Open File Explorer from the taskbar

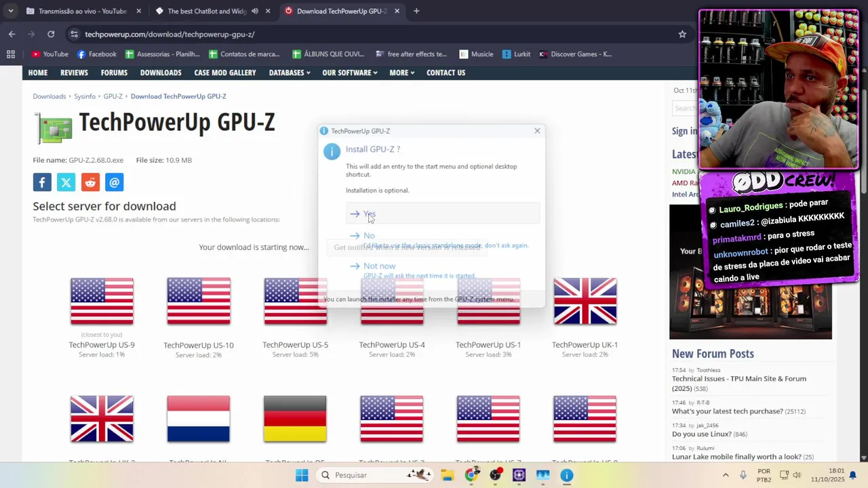(448, 475)
